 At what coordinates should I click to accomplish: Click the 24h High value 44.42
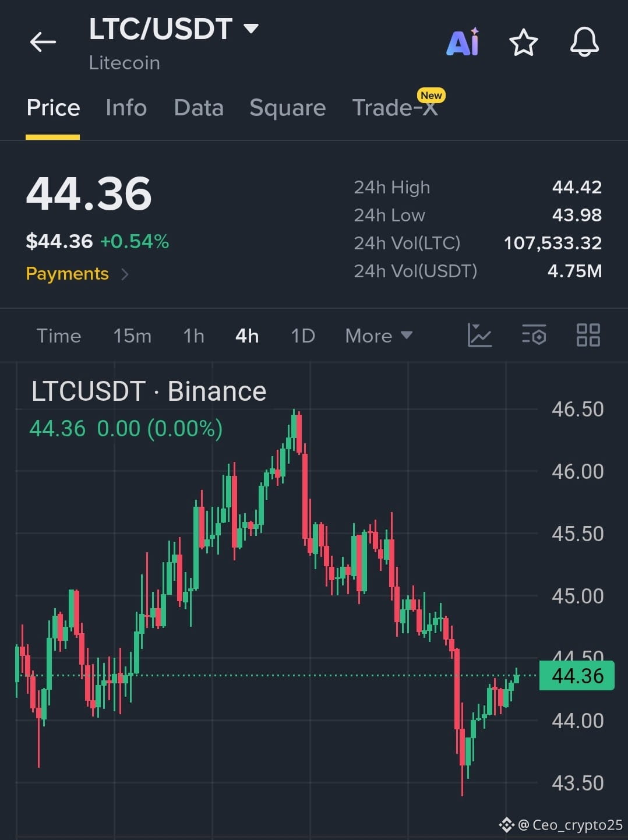pos(577,187)
